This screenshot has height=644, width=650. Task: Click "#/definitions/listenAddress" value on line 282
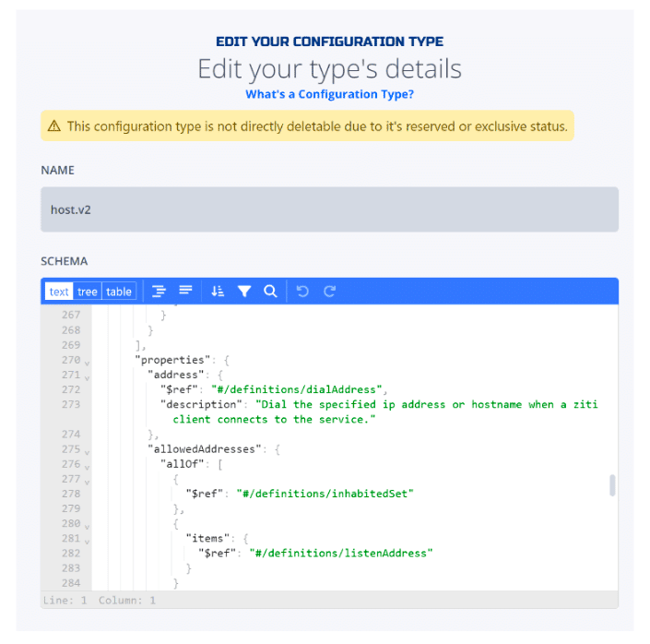(x=341, y=554)
